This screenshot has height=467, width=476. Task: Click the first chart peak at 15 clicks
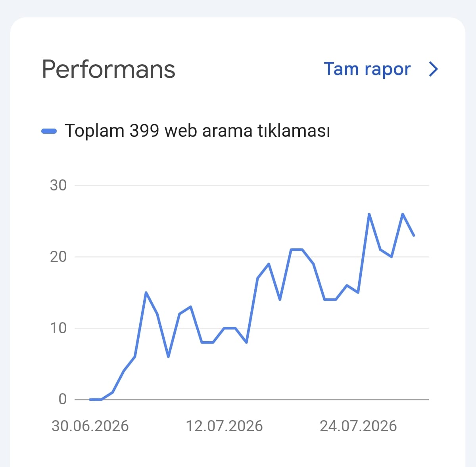(x=146, y=293)
